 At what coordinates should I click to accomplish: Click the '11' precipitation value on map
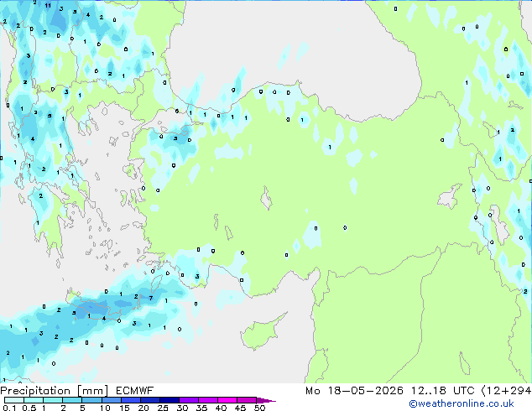(x=48, y=5)
